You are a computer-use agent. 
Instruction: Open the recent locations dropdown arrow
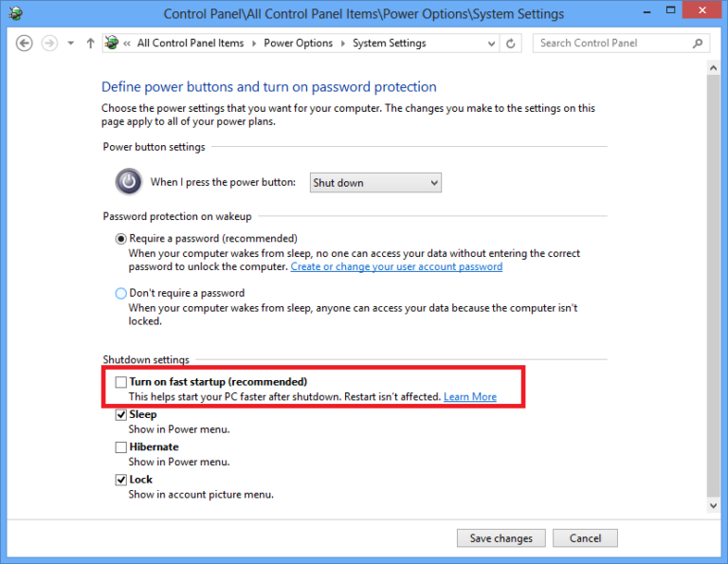70,44
